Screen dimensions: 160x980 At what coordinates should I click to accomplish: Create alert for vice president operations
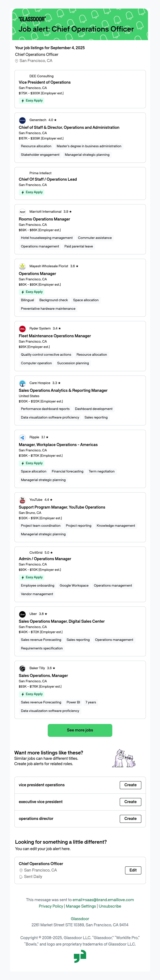click(130, 785)
